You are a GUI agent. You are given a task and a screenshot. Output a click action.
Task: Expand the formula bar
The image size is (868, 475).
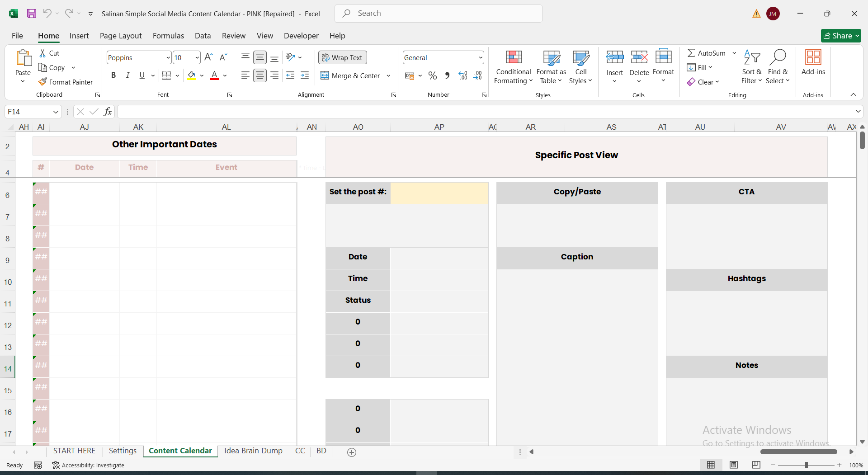point(858,112)
